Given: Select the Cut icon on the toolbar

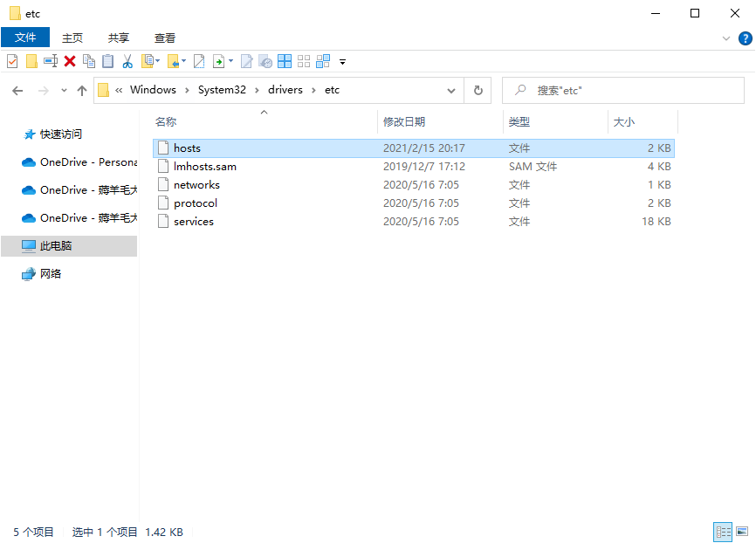Looking at the screenshot, I should tap(127, 61).
